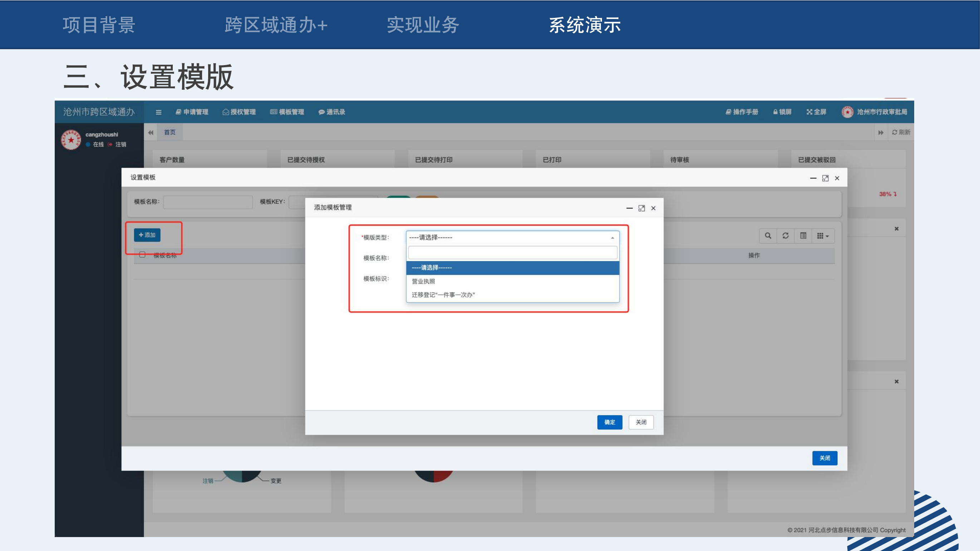This screenshot has width=980, height=551.
Task: Click the 模板名称 search input field
Action: click(x=208, y=202)
